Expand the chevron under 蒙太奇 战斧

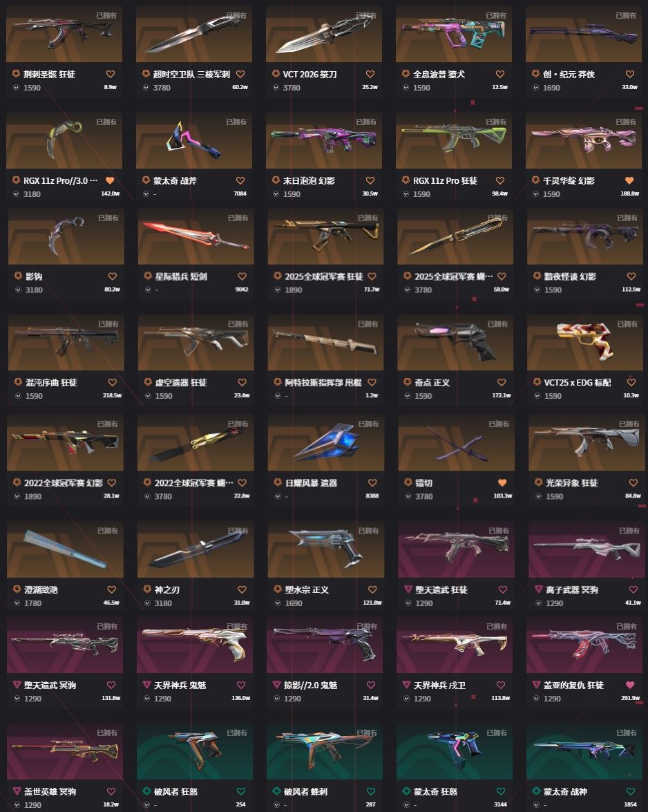(146, 193)
